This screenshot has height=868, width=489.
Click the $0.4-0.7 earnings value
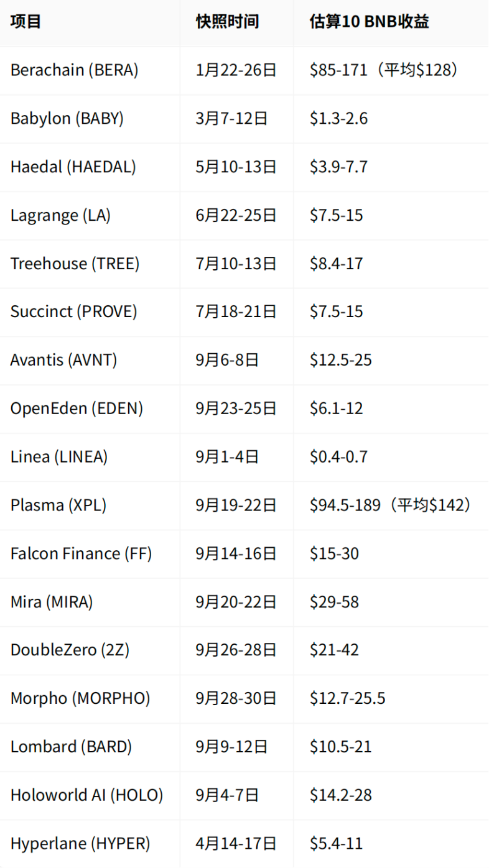click(339, 457)
